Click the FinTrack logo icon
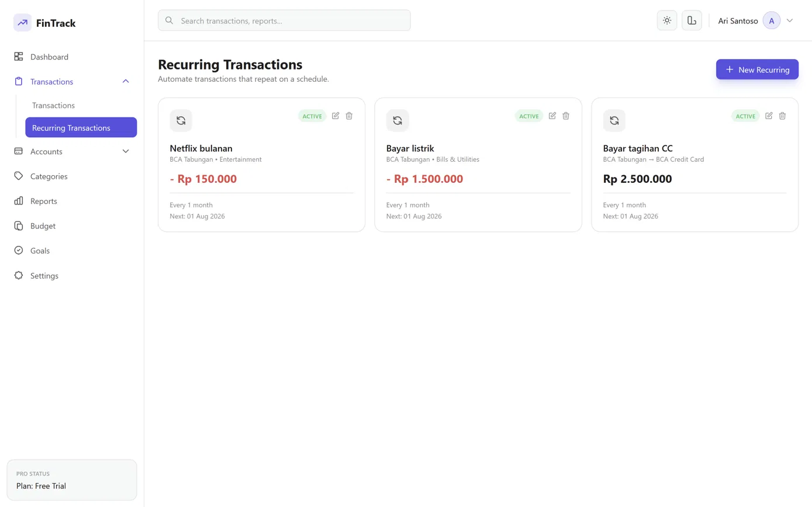The image size is (812, 507). [22, 23]
